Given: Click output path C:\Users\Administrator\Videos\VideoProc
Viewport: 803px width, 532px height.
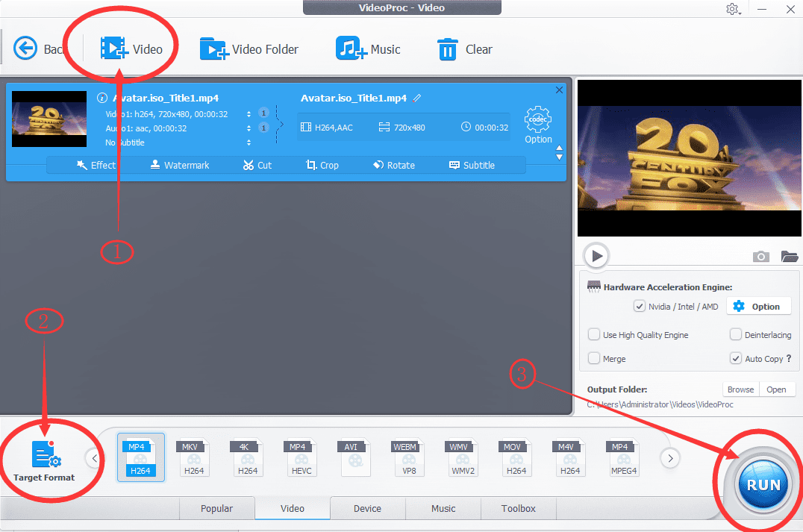Looking at the screenshot, I should point(660,404).
